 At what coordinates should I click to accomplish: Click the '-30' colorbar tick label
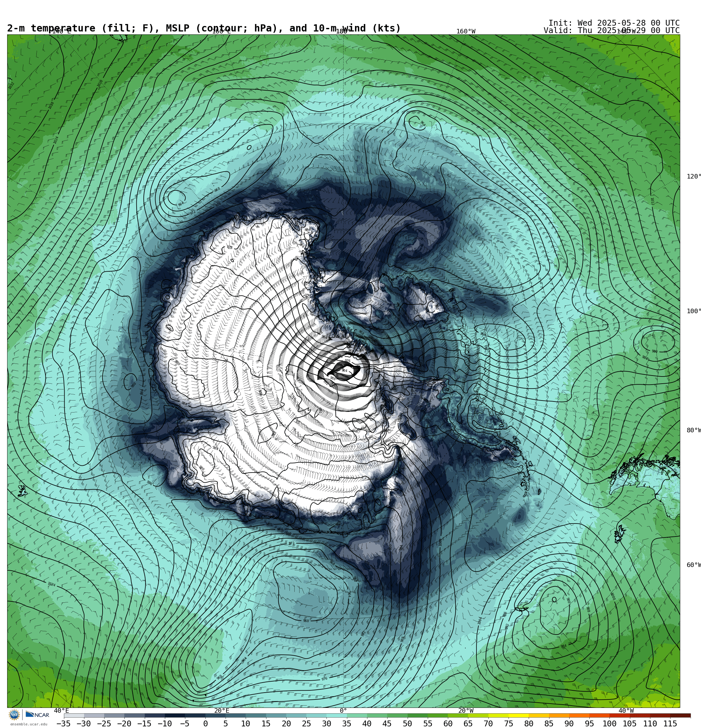(84, 723)
